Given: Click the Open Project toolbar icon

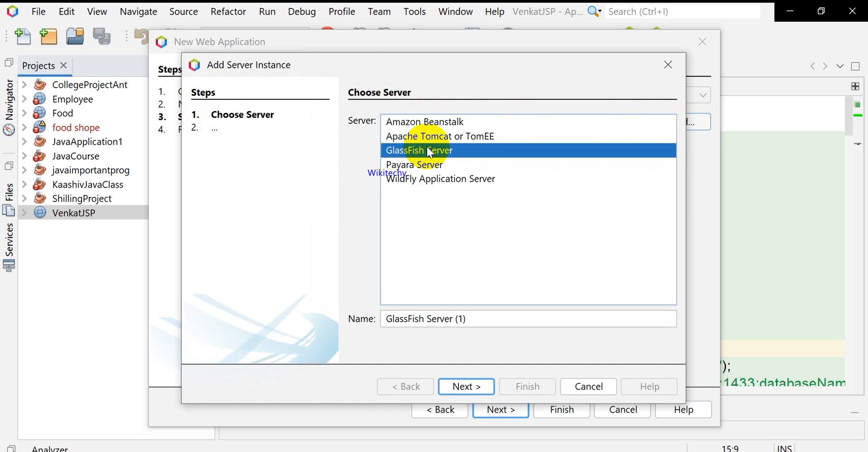Looking at the screenshot, I should (75, 37).
